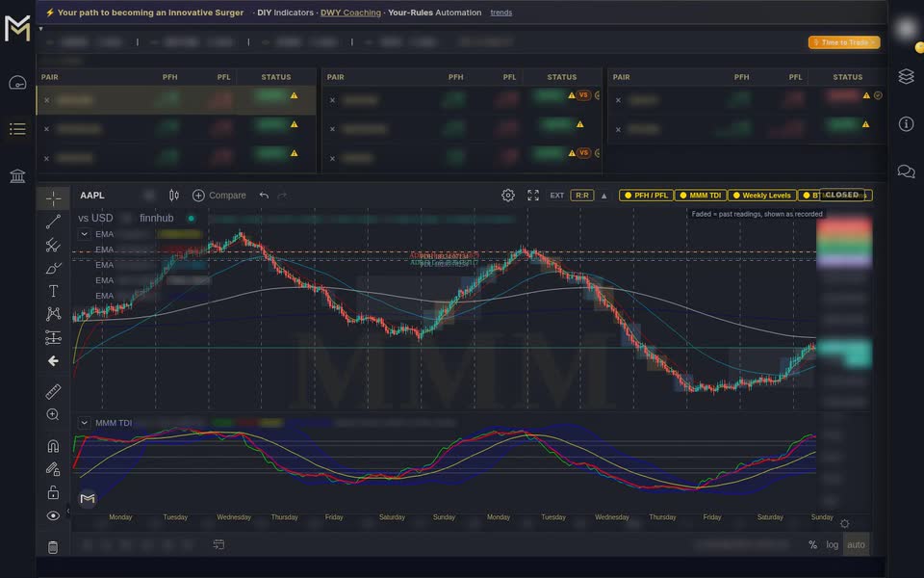Click the redo arrow in chart toolbar

[x=282, y=196]
